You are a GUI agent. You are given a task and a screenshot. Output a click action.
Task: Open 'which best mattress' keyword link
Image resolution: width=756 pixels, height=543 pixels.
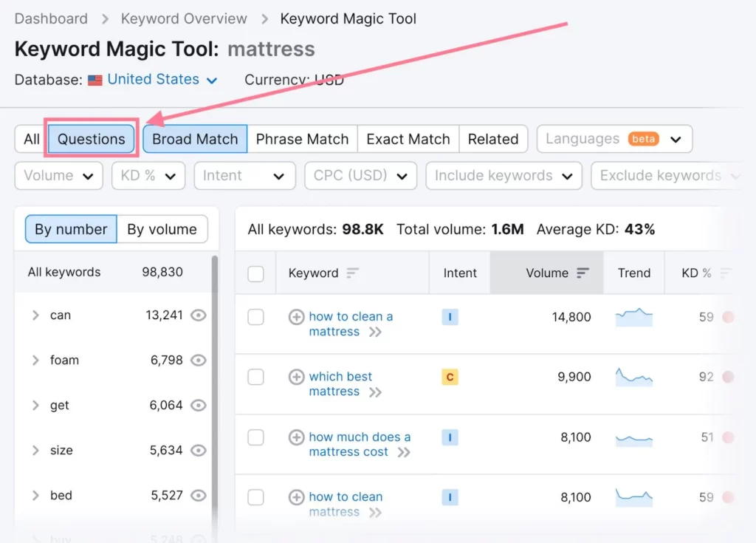[340, 383]
